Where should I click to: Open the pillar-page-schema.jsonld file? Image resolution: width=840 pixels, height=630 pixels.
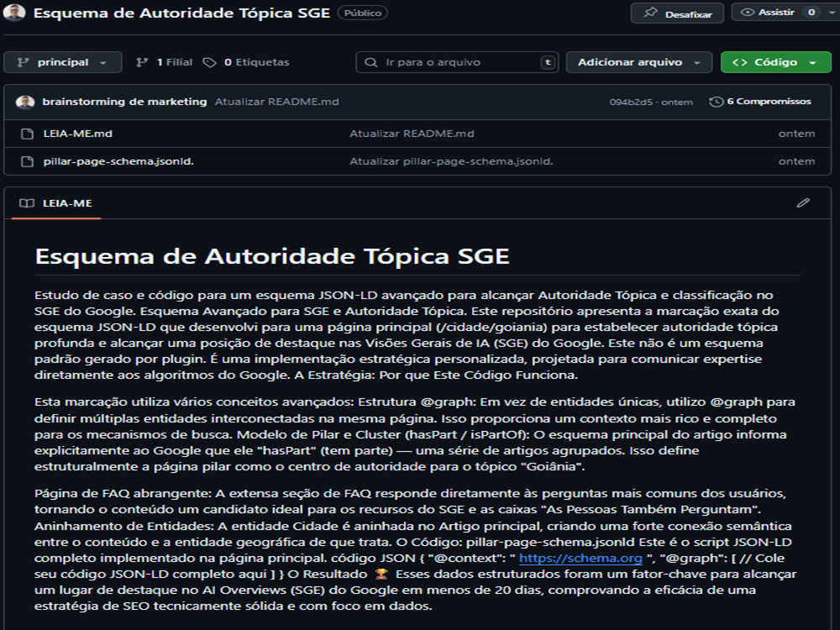118,161
